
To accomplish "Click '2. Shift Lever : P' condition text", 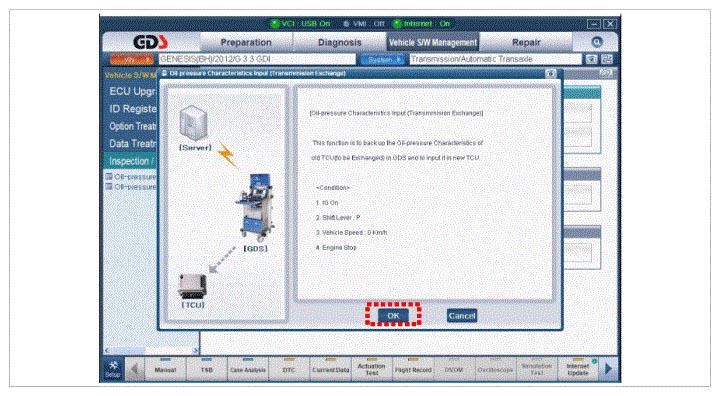I will 338,218.
